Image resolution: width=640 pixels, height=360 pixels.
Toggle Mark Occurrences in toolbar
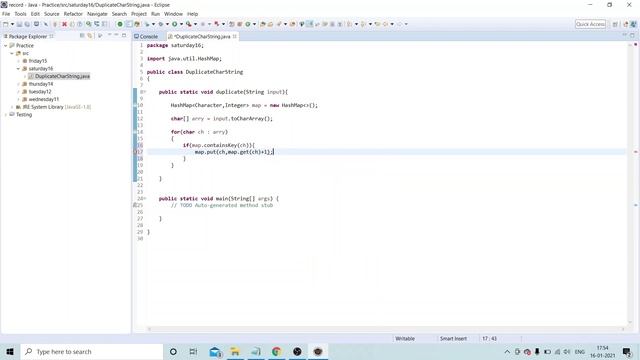tap(310, 24)
